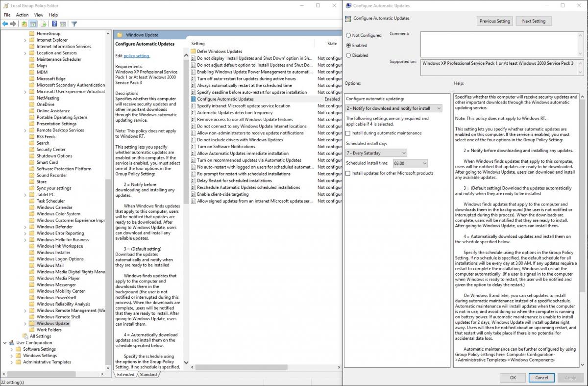Expand the Internet Explorer tree node
The width and height of the screenshot is (588, 386).
[x=25, y=40]
